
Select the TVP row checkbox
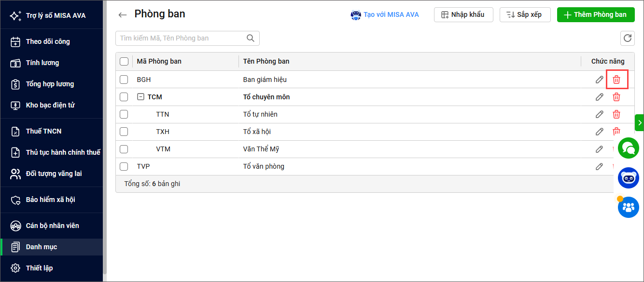tap(124, 166)
